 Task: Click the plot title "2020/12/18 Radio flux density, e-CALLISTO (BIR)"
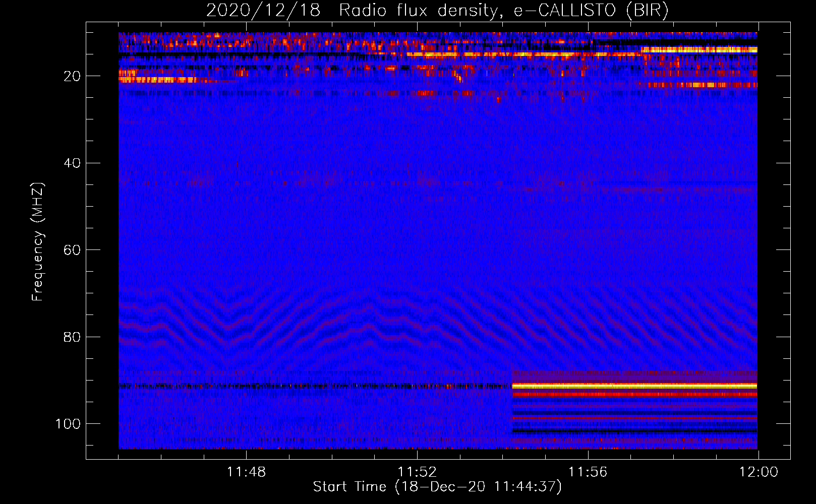tap(437, 11)
